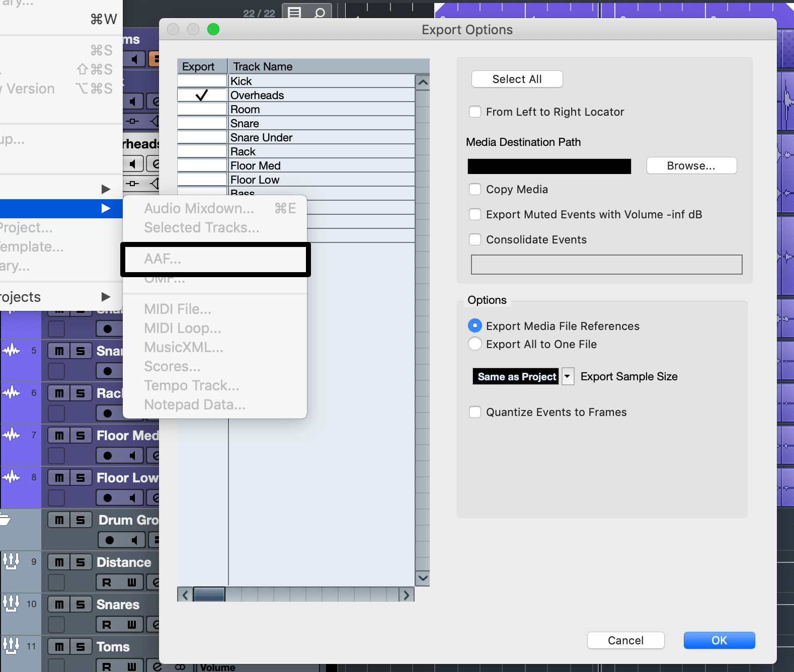The height and width of the screenshot is (672, 794).
Task: Click Browse... for media destination
Action: 691,166
